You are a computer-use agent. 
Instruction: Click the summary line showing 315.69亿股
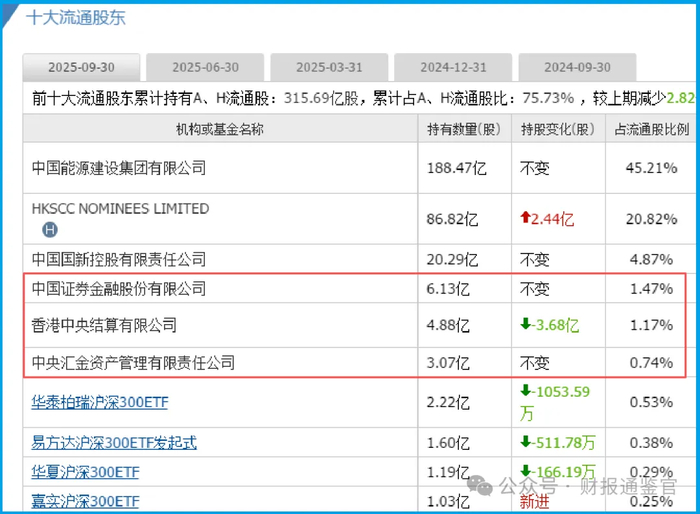coord(363,98)
